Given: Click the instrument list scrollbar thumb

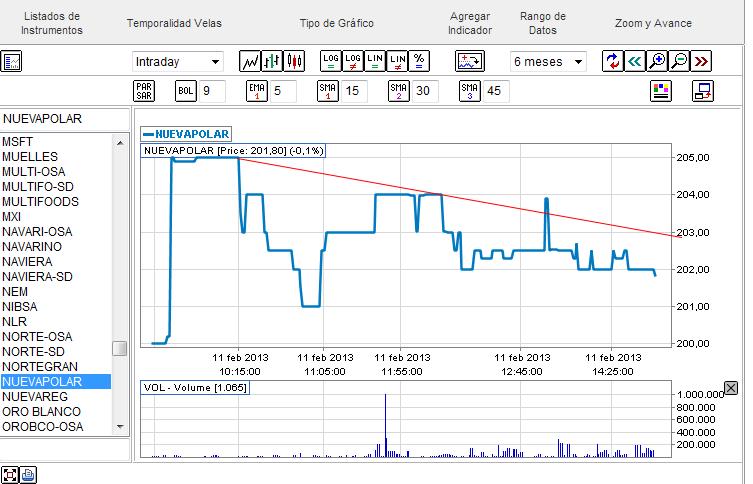Looking at the screenshot, I should (x=120, y=349).
